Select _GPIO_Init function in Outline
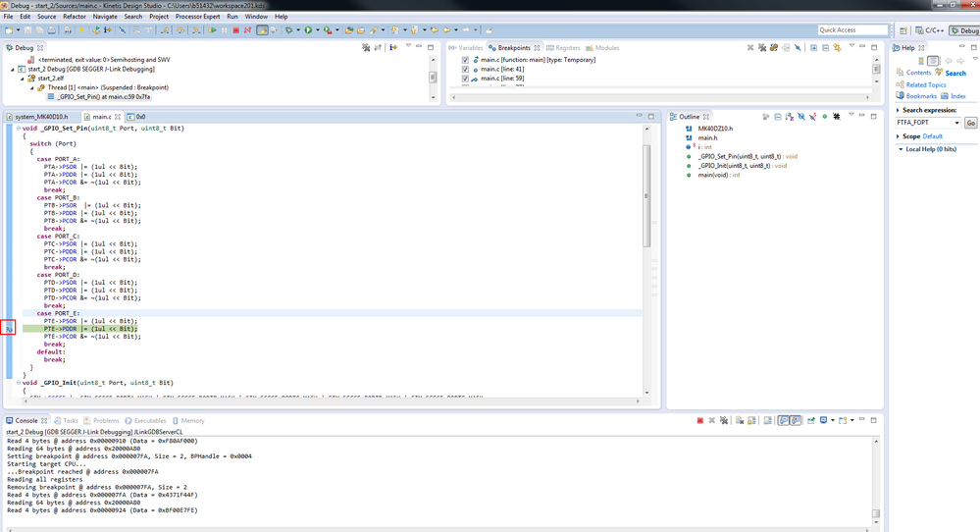 click(x=742, y=166)
